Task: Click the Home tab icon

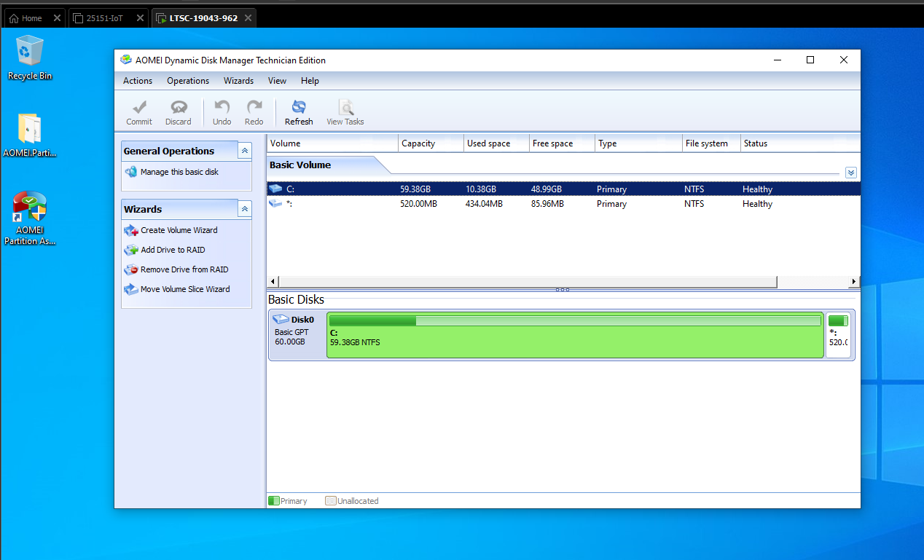Action: [x=14, y=18]
